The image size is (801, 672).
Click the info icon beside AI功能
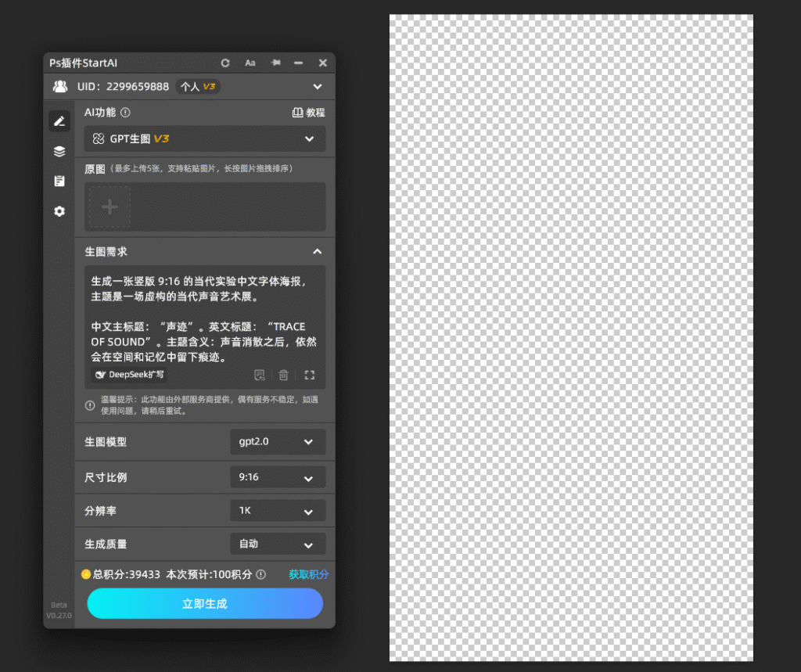pos(125,113)
